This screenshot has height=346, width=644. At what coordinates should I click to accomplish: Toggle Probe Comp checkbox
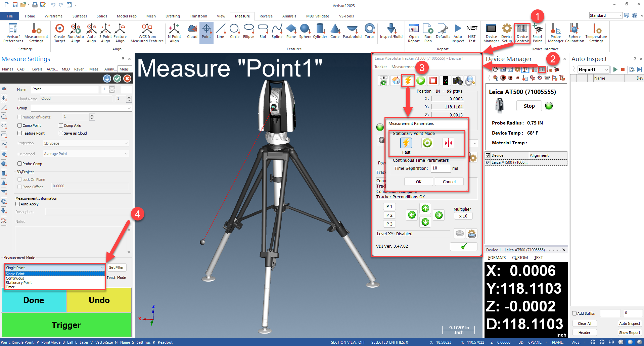(x=19, y=164)
